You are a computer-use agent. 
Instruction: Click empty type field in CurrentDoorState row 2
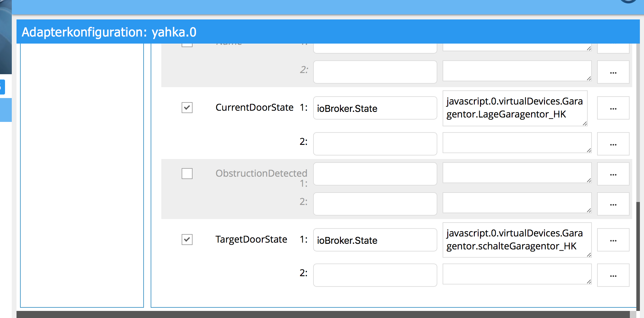[x=375, y=144]
